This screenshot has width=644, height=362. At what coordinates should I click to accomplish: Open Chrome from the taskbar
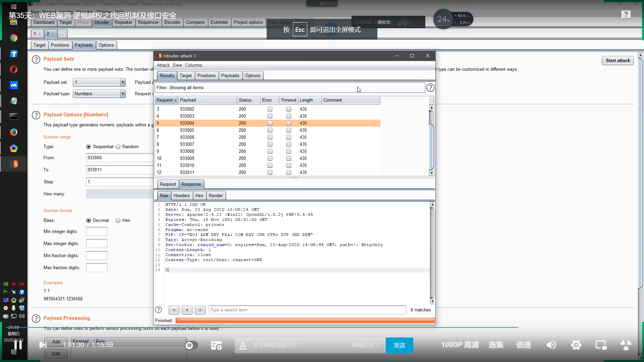pos(13,38)
